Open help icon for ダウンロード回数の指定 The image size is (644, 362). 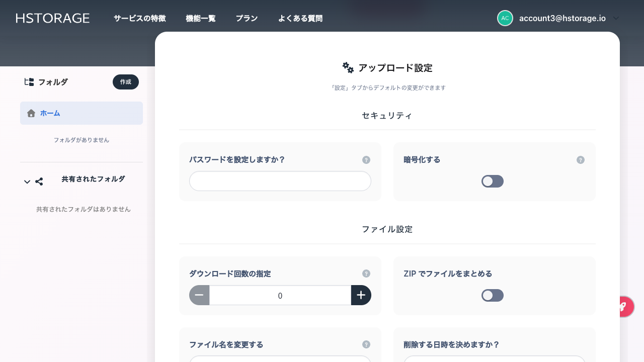366,274
